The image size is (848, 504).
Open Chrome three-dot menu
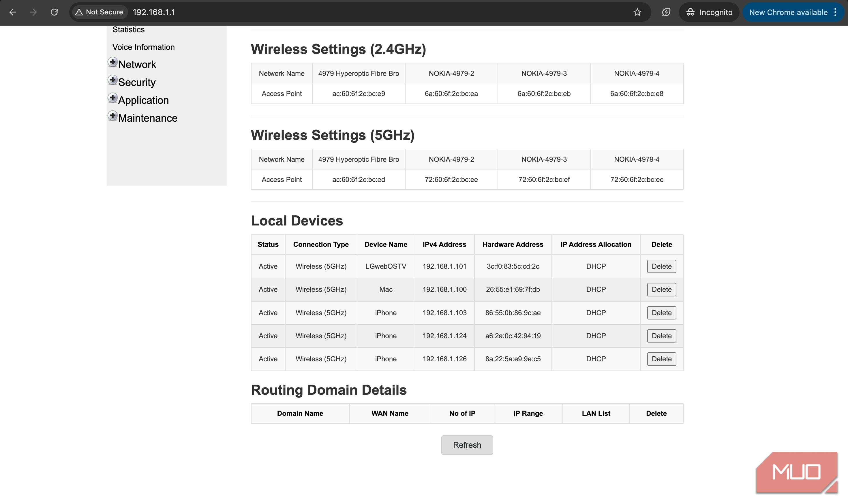click(x=835, y=12)
